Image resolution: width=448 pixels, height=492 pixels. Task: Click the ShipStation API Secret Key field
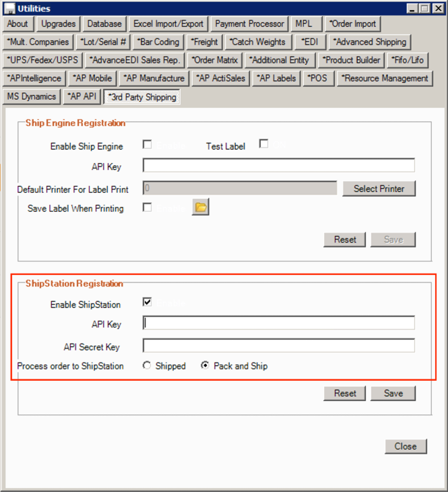(x=278, y=346)
